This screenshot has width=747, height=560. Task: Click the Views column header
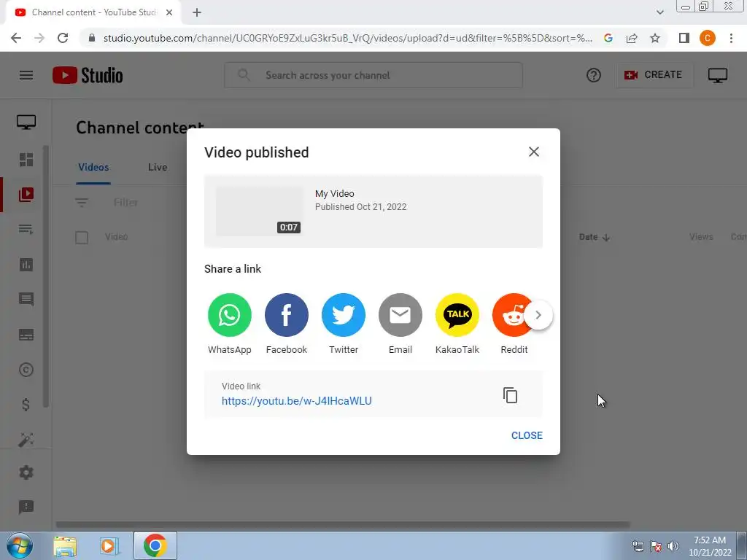(x=701, y=237)
